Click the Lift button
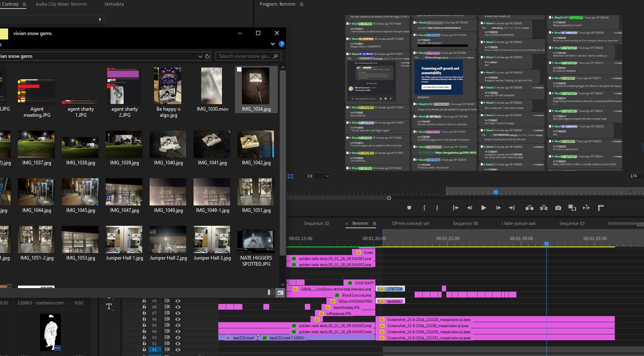 [x=529, y=208]
